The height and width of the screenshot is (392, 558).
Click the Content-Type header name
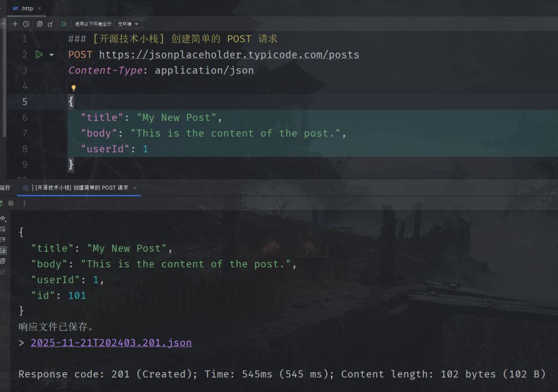click(x=106, y=70)
